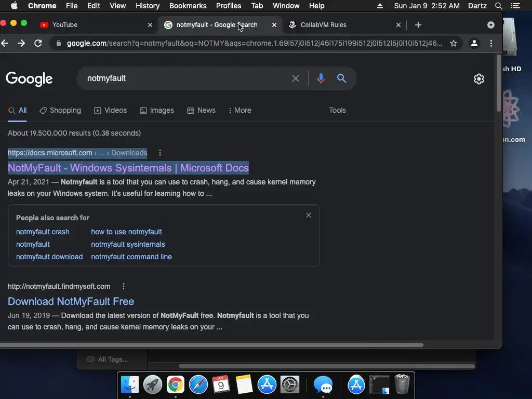
Task: Click the page vertical scrollbar
Action: [498, 83]
